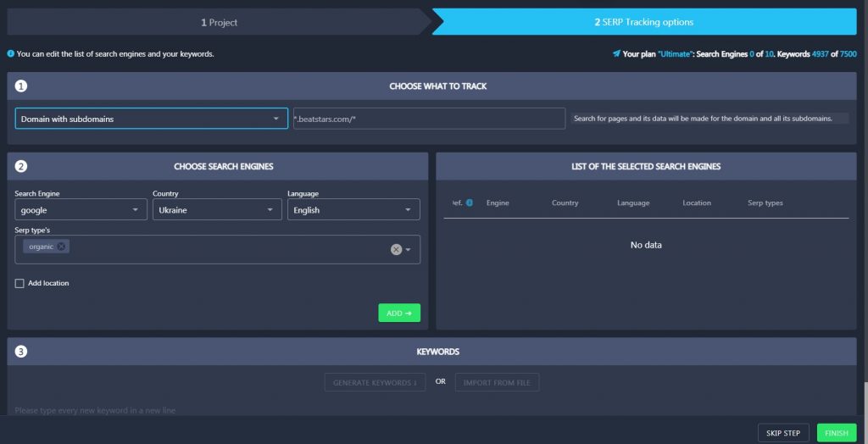Click the info icon beside Def. column
The image size is (868, 444).
click(x=470, y=203)
